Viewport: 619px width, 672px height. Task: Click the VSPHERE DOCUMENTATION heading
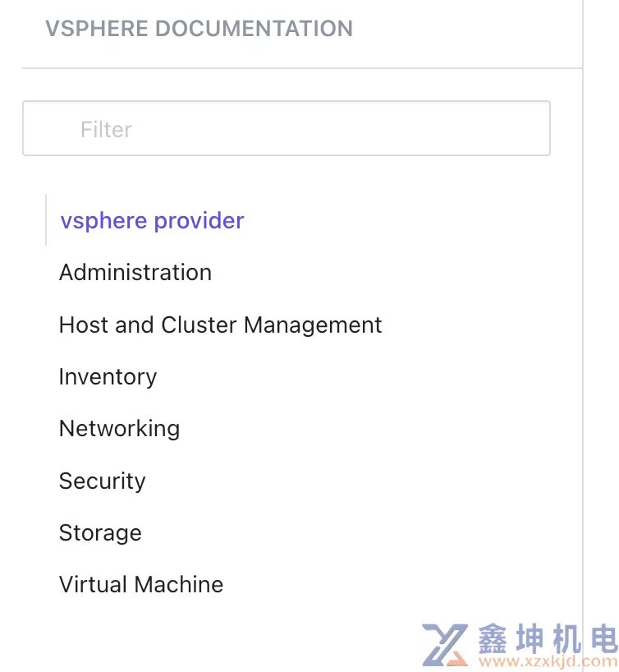coord(199,29)
